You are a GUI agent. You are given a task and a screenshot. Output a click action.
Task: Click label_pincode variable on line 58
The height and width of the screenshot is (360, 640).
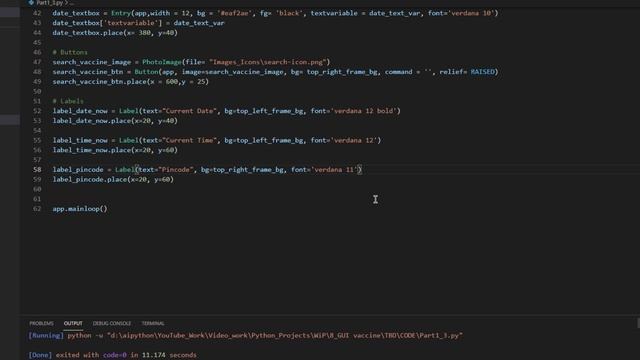pyautogui.click(x=78, y=169)
